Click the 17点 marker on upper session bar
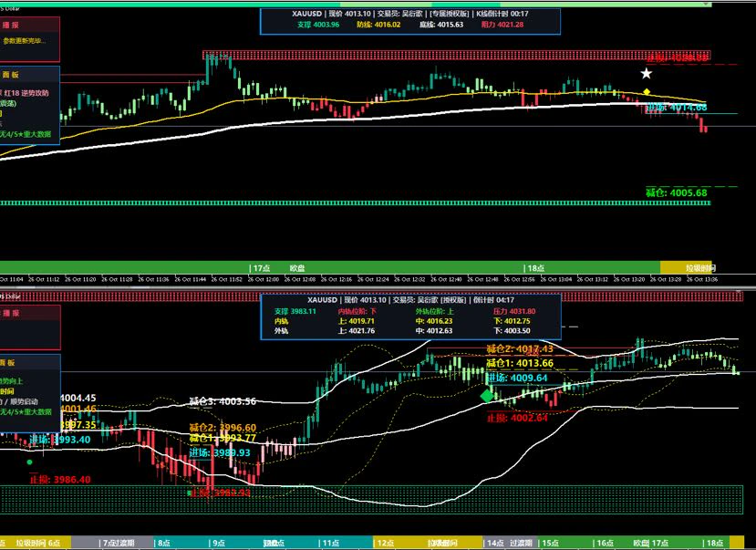 click(x=260, y=268)
